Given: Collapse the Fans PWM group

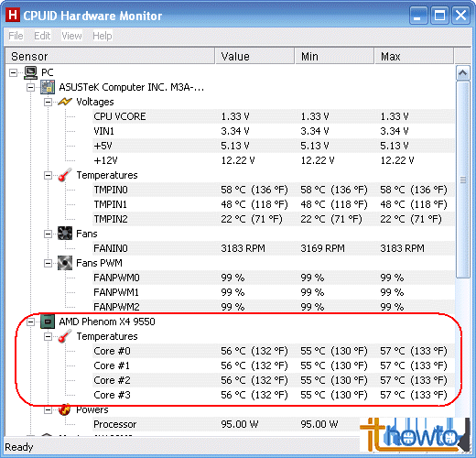Looking at the screenshot, I should [x=48, y=263].
